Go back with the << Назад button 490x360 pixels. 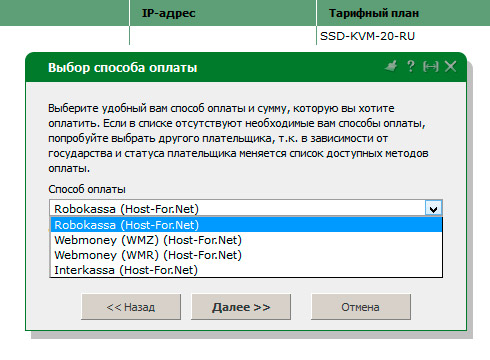click(x=131, y=307)
